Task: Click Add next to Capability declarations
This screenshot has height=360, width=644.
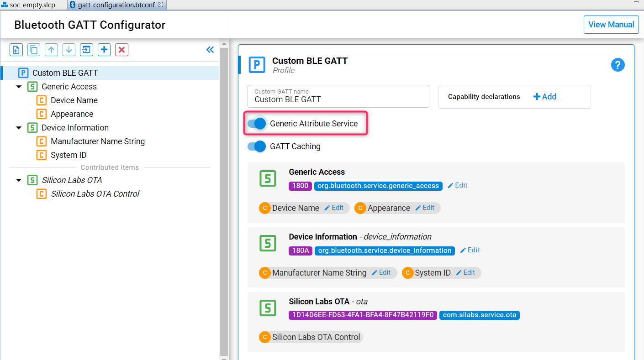Action: [x=545, y=97]
